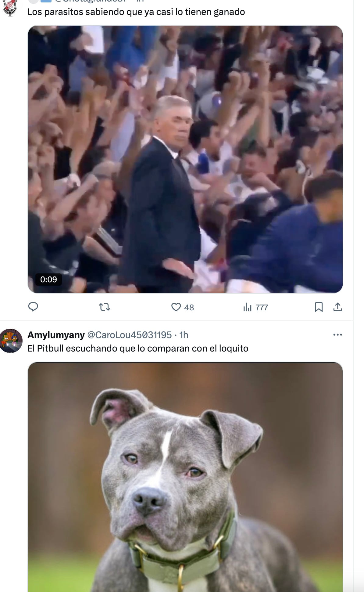Image resolution: width=364 pixels, height=592 pixels.
Task: Click the River Plate crest avatar
Action: pyautogui.click(x=10, y=8)
